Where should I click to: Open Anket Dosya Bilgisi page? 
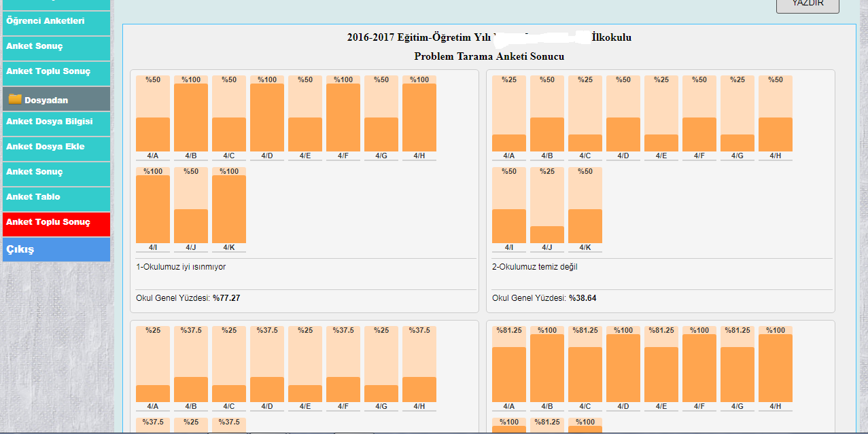point(50,122)
